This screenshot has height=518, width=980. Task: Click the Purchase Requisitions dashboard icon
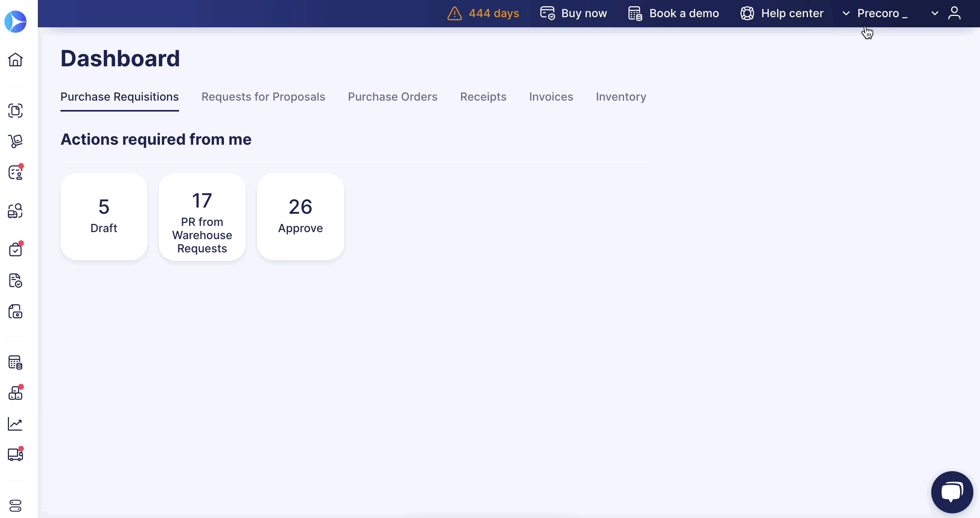point(16,110)
